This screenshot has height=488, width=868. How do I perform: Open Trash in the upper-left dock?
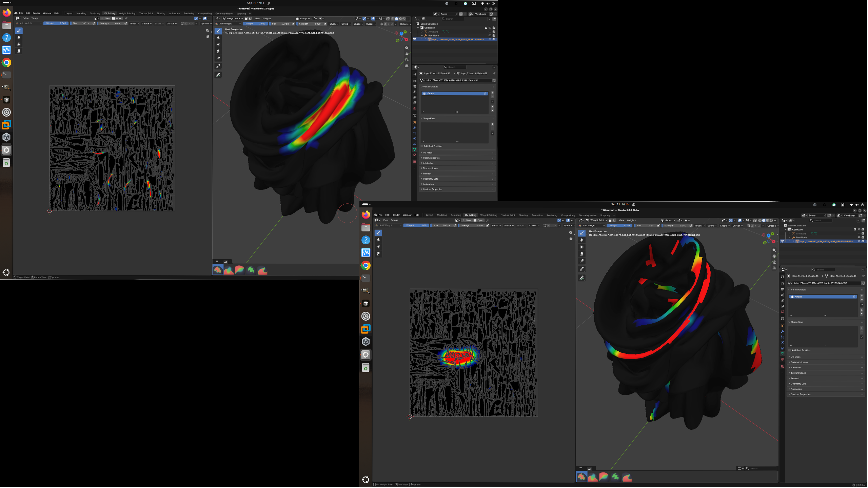tap(6, 163)
